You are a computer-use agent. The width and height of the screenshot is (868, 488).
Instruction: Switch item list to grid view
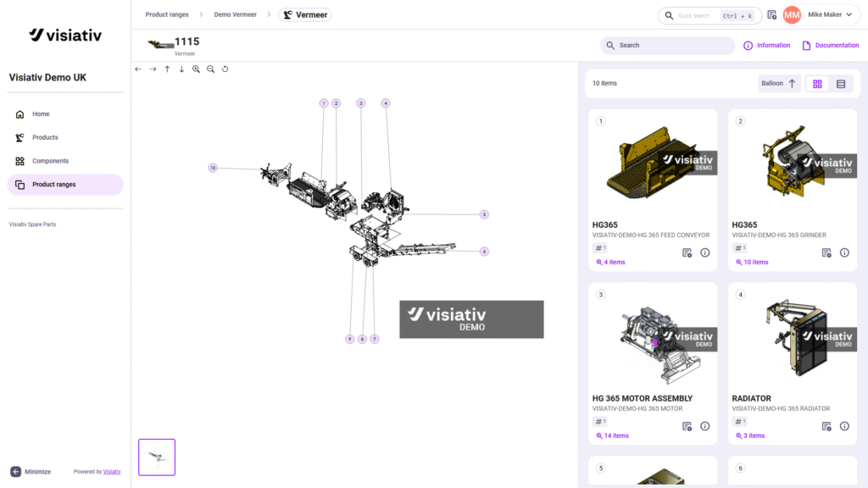(x=817, y=84)
